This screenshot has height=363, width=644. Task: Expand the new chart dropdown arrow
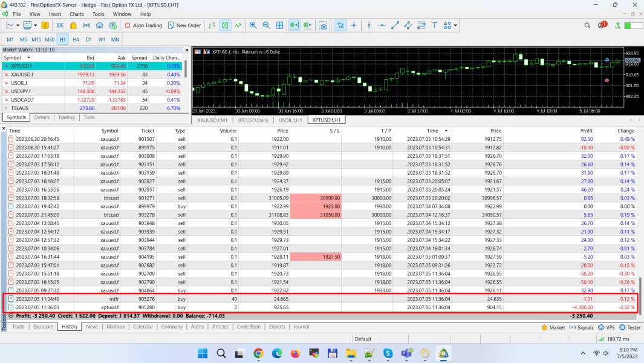click(x=18, y=25)
